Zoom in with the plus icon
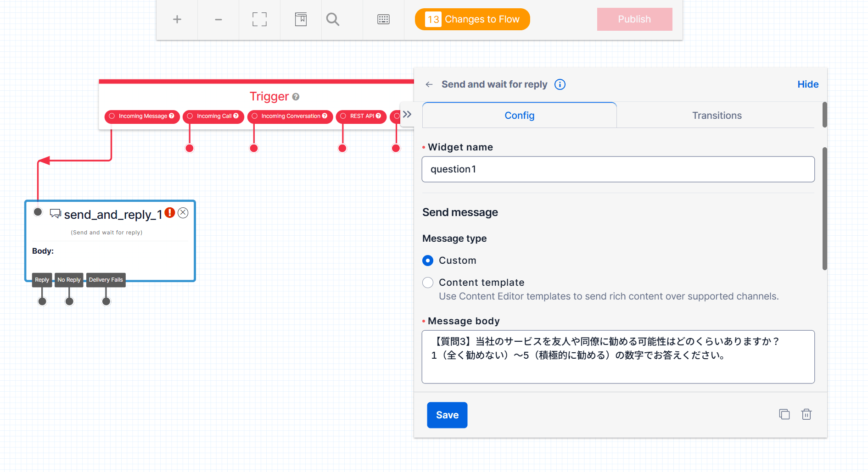Viewport: 868px width, 472px height. pyautogui.click(x=177, y=19)
